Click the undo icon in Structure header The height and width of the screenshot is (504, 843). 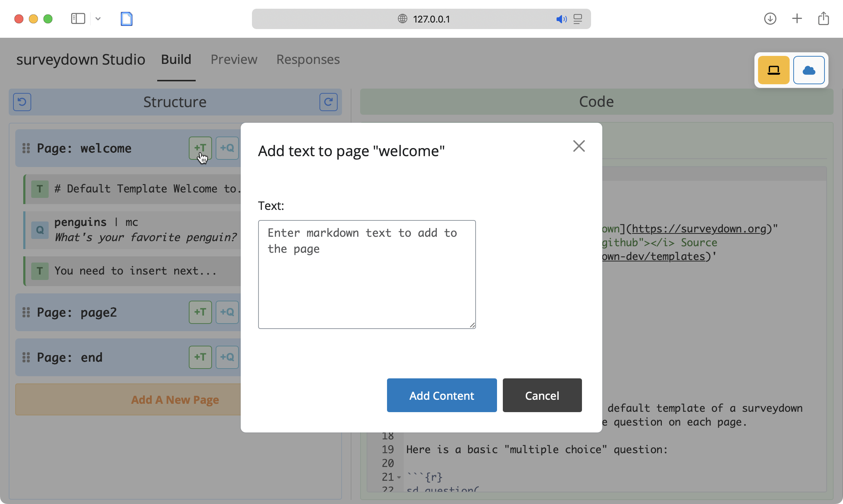click(22, 102)
